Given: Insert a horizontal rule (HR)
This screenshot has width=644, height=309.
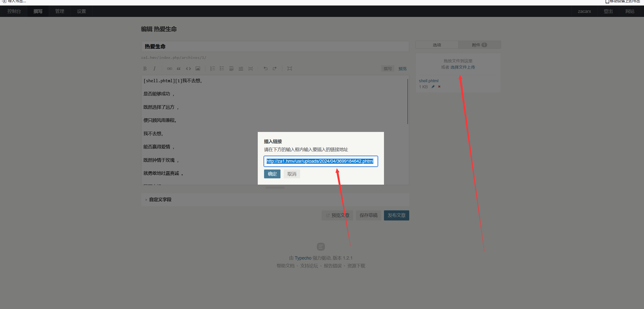Looking at the screenshot, I should pos(241,69).
